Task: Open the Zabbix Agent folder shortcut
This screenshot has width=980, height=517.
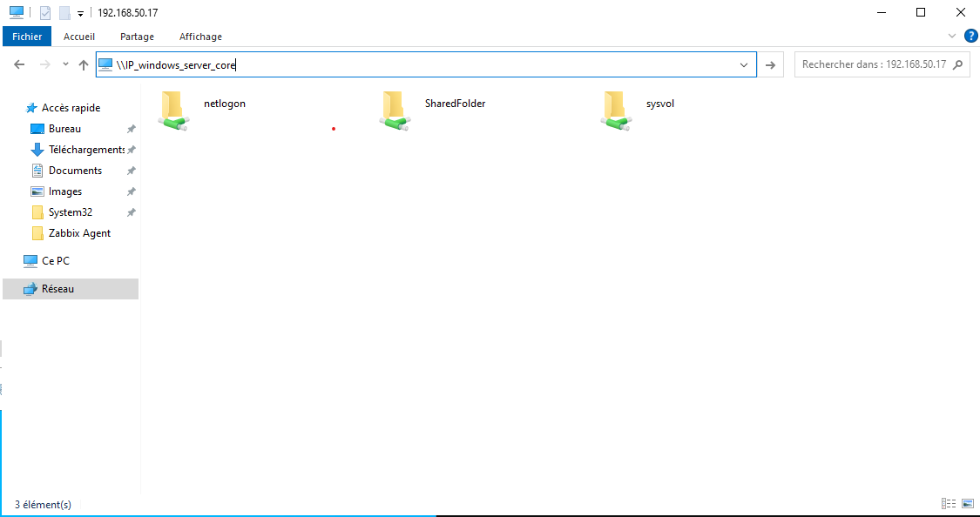Action: pyautogui.click(x=79, y=233)
